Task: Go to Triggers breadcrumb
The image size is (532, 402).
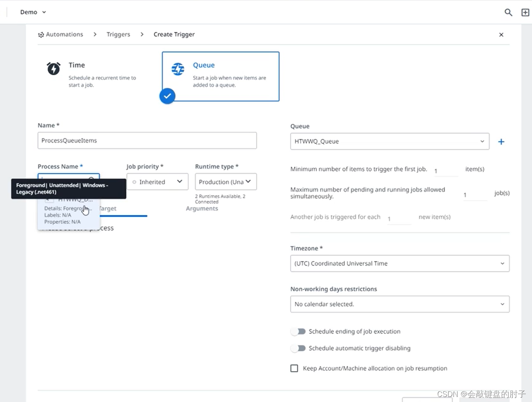Action: tap(118, 34)
